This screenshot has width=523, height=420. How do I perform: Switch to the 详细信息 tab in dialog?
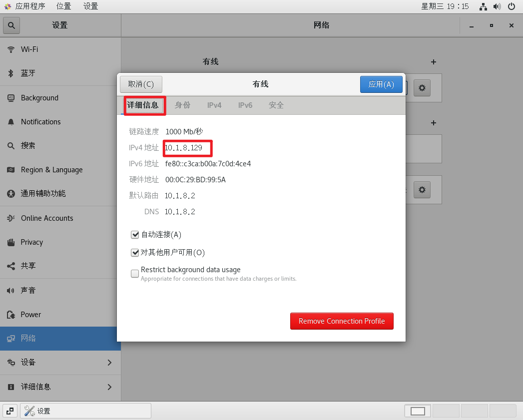click(x=143, y=105)
